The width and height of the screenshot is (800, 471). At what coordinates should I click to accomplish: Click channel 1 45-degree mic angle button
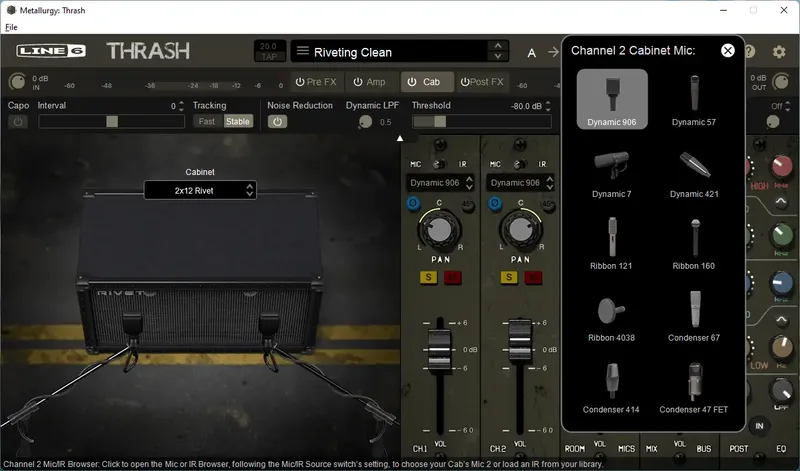(467, 205)
